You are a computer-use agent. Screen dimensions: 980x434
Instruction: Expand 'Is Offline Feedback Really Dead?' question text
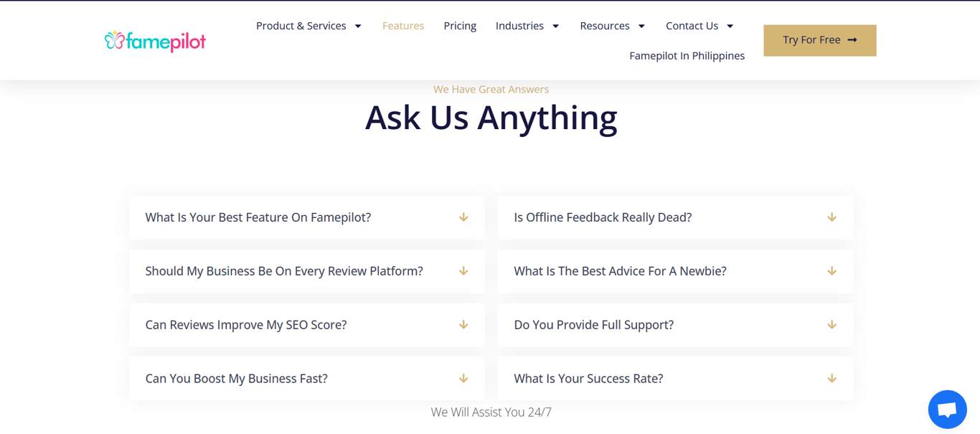[603, 217]
